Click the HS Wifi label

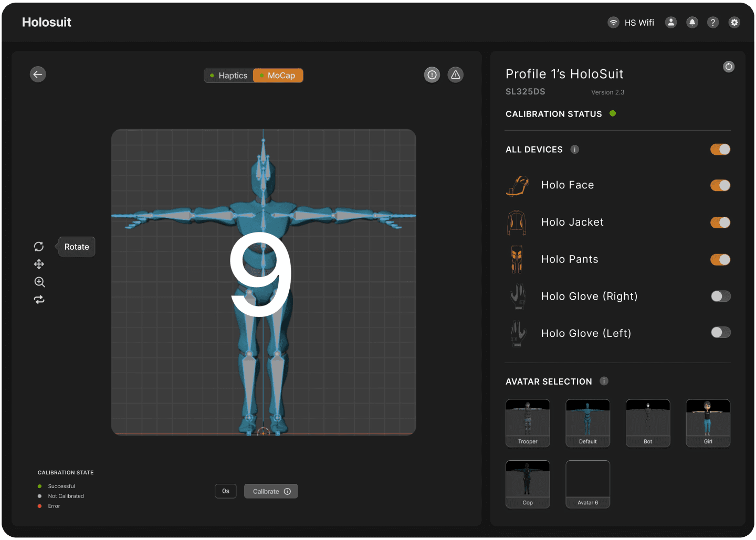[x=639, y=23]
